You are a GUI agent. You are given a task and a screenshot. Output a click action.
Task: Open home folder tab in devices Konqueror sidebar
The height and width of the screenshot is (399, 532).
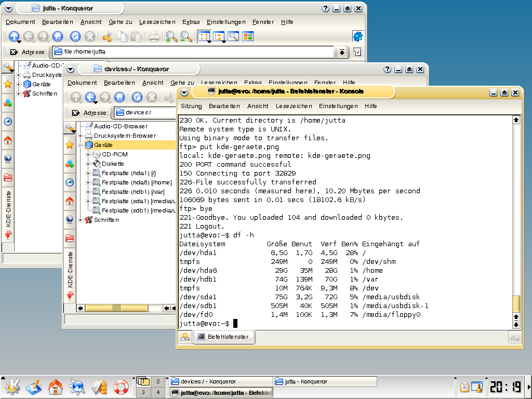tap(70, 201)
